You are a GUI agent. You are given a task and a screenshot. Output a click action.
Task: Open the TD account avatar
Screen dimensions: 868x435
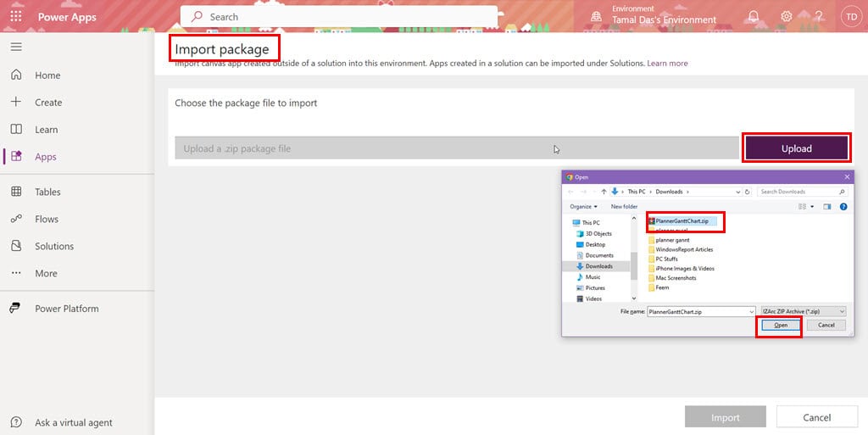851,17
